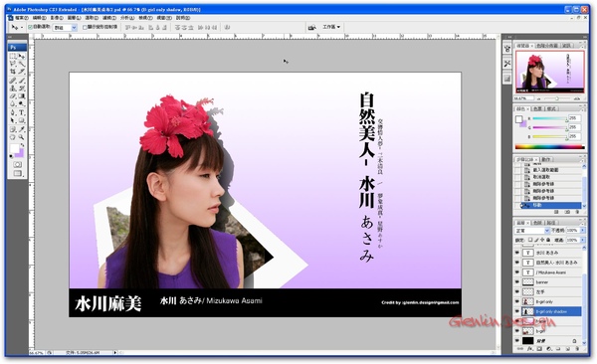
Task: Select the Eyedropper tool
Action: 22,129
